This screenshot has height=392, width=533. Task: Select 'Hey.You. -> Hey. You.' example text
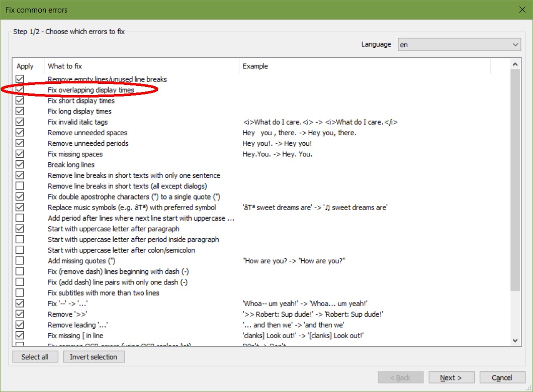click(278, 154)
